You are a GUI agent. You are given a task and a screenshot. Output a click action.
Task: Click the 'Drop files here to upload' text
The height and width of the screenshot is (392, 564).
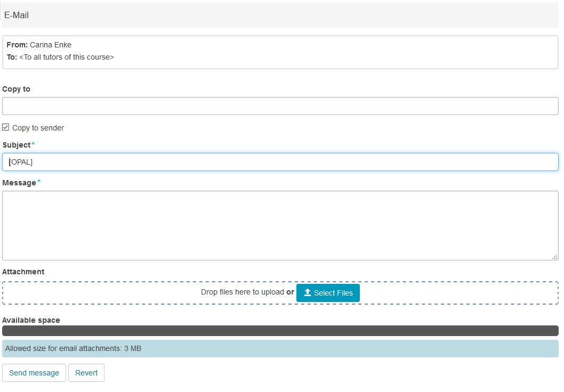[242, 292]
